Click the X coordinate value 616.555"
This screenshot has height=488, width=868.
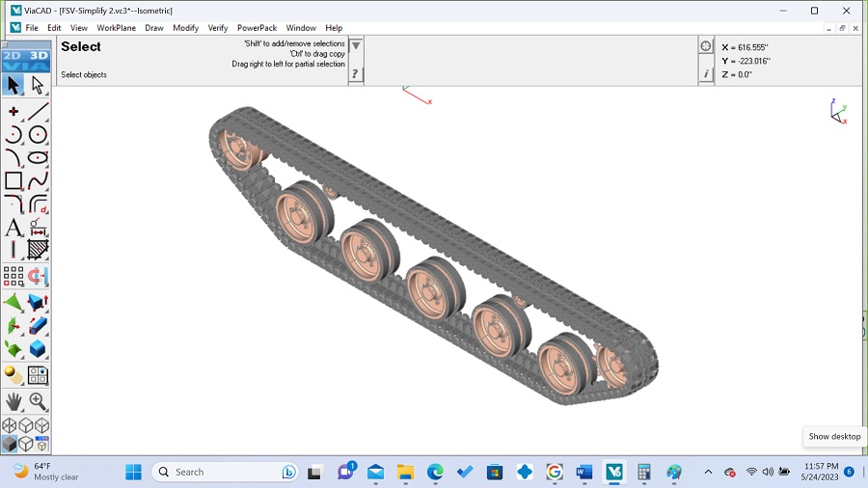point(753,47)
